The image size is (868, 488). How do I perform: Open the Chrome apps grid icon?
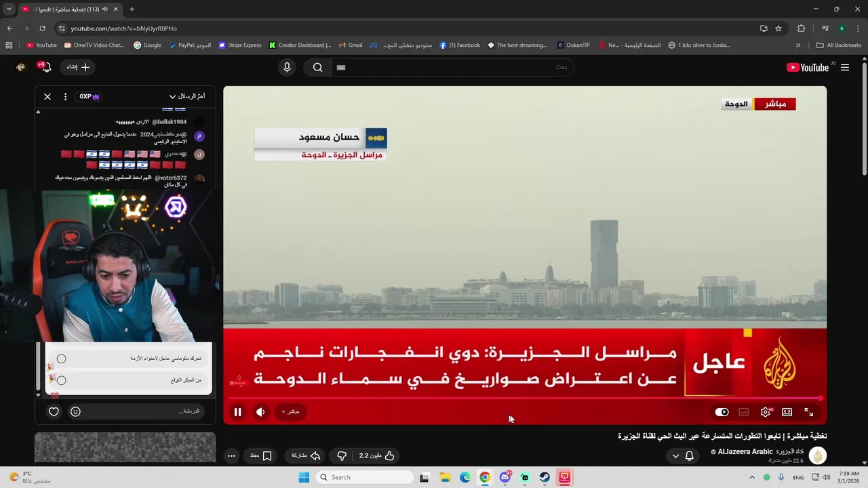pyautogui.click(x=9, y=45)
